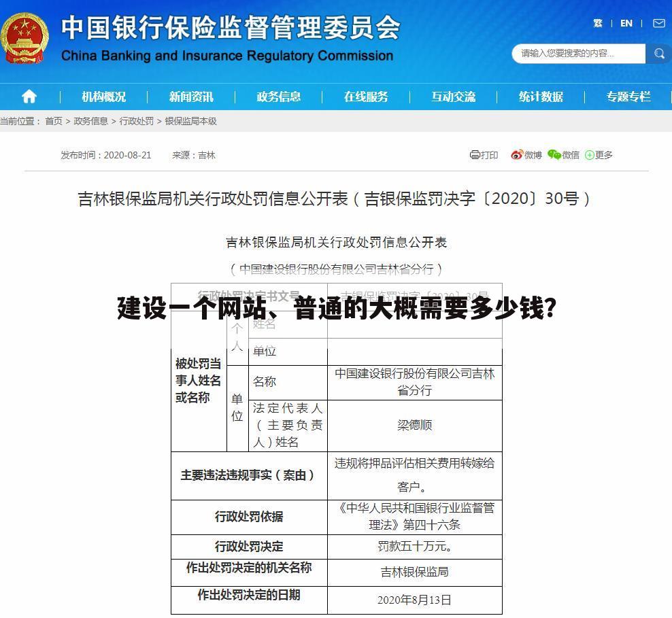The image size is (672, 618).
Task: Click the English title China Banking and Insurance
Action: (x=227, y=56)
